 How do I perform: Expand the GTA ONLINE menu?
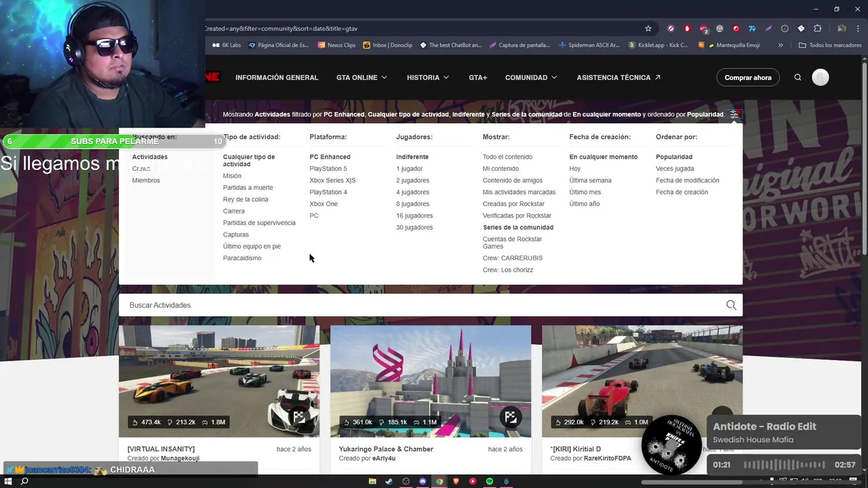(x=361, y=77)
